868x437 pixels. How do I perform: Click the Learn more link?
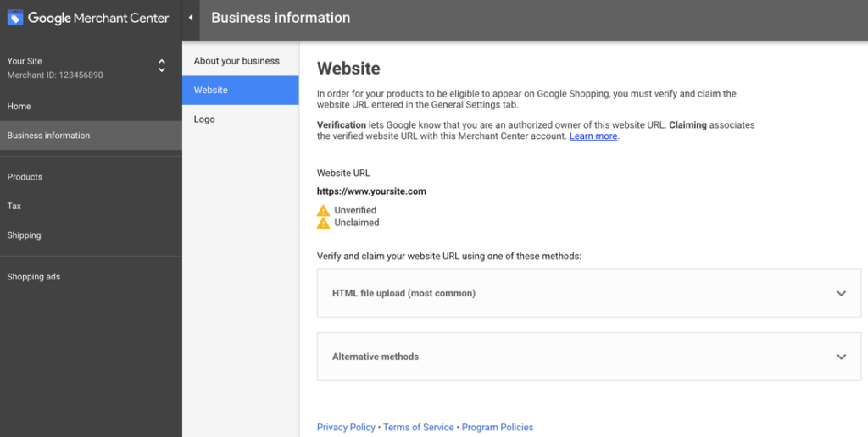pos(593,136)
